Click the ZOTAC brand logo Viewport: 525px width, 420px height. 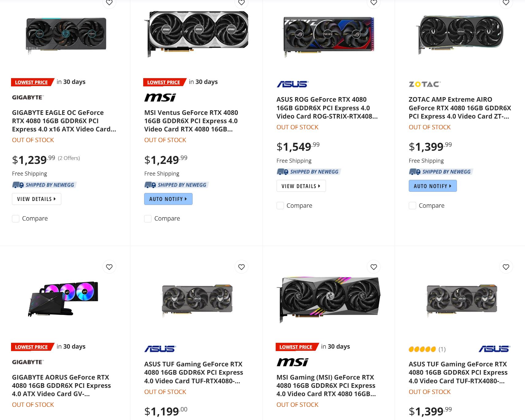424,84
